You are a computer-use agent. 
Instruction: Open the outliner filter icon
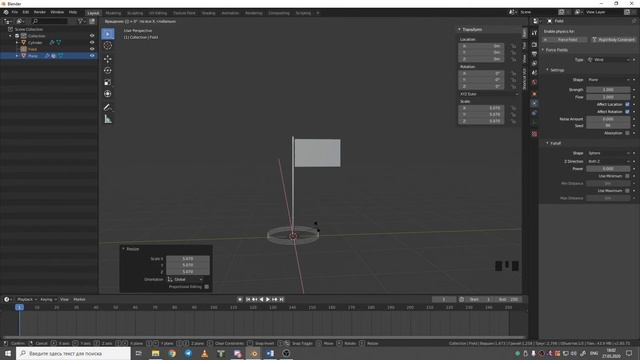point(81,21)
